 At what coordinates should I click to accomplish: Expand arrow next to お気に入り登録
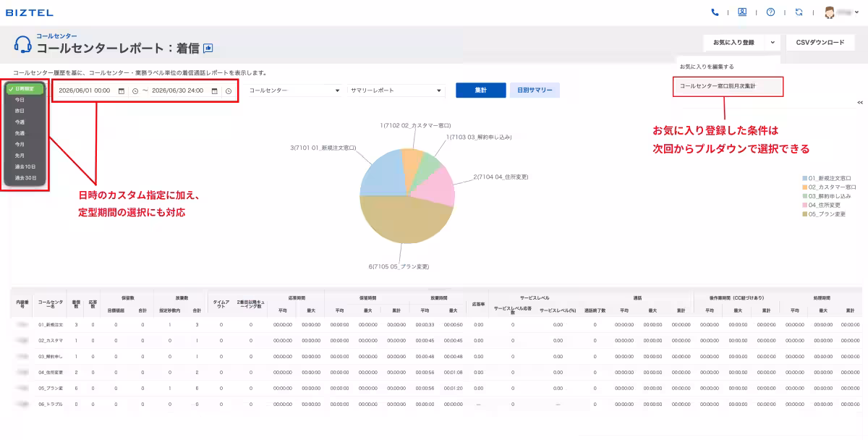(x=773, y=43)
